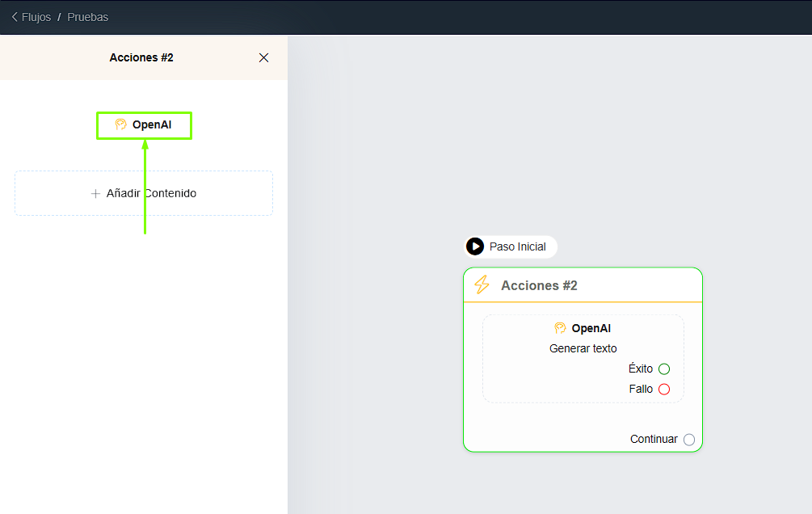Click the play icon on Paso Inicial
Image resolution: width=812 pixels, height=514 pixels.
tap(475, 246)
